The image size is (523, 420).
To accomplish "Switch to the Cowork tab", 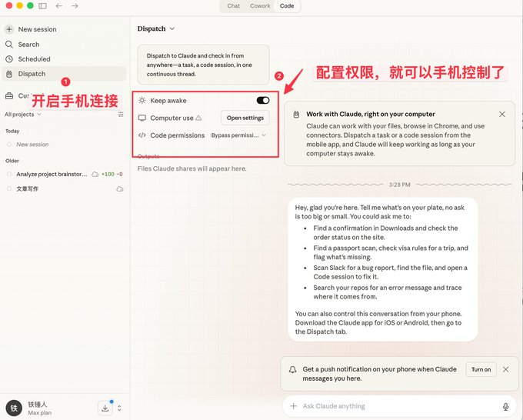I will [x=260, y=6].
